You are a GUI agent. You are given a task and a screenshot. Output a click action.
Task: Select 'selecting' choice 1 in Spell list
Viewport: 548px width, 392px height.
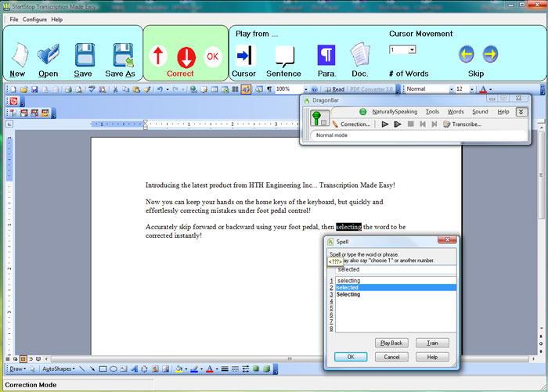pyautogui.click(x=395, y=281)
